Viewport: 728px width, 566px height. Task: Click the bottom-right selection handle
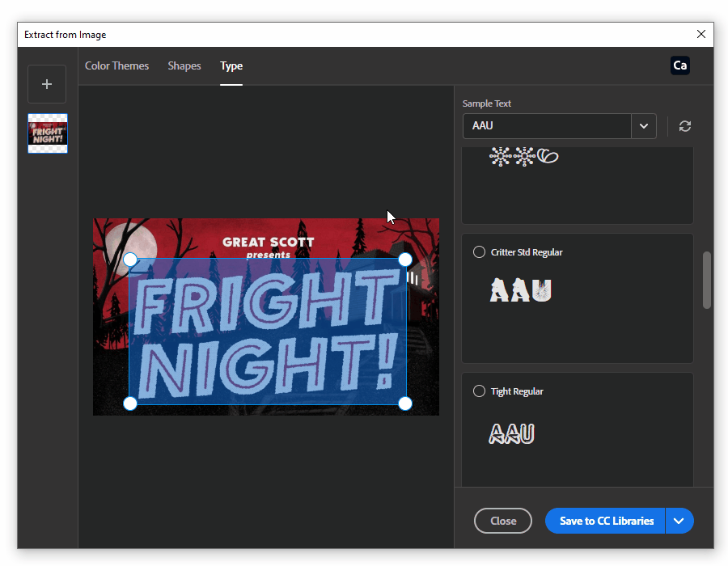pyautogui.click(x=405, y=403)
